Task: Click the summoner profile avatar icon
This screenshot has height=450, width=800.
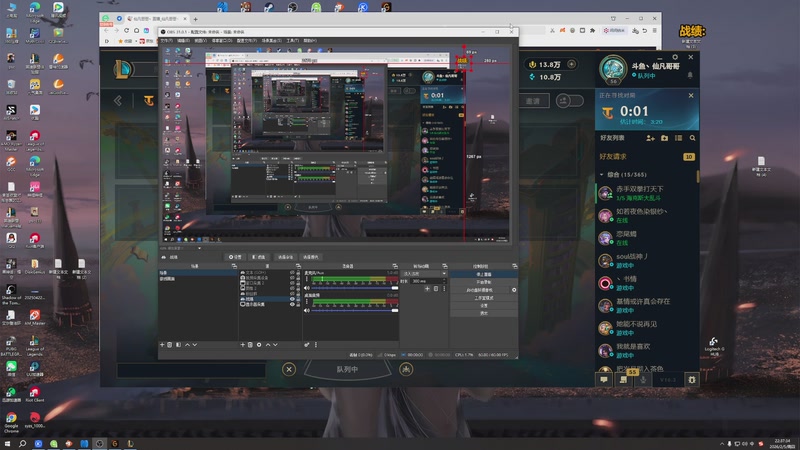Action: pyautogui.click(x=613, y=69)
